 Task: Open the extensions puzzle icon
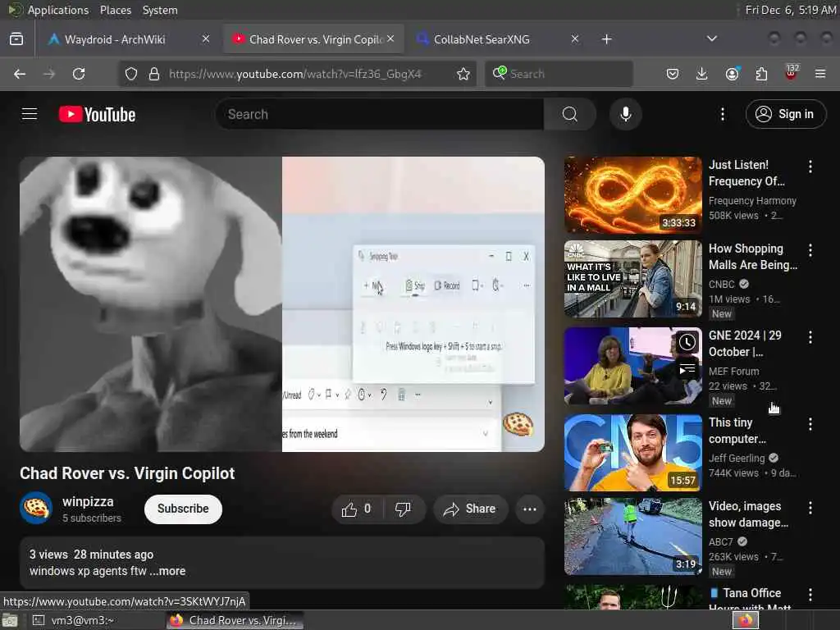[761, 74]
